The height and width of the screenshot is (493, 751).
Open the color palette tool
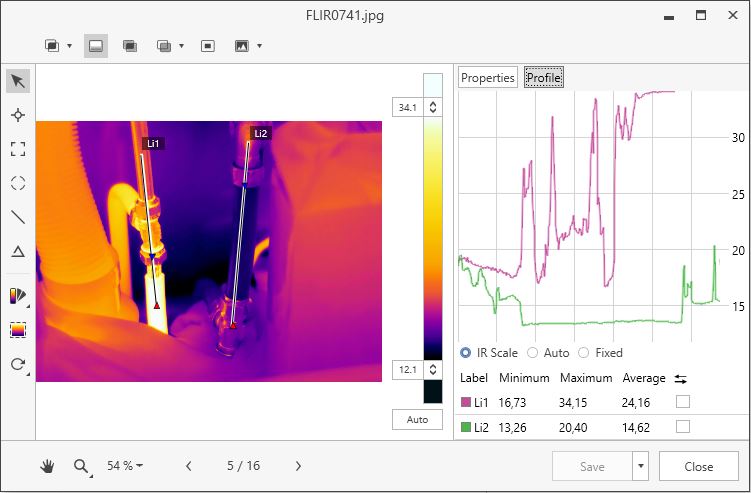[17, 296]
